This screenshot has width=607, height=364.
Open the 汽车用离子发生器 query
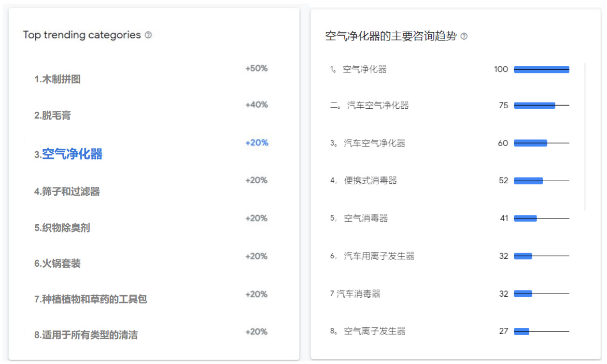(x=379, y=256)
